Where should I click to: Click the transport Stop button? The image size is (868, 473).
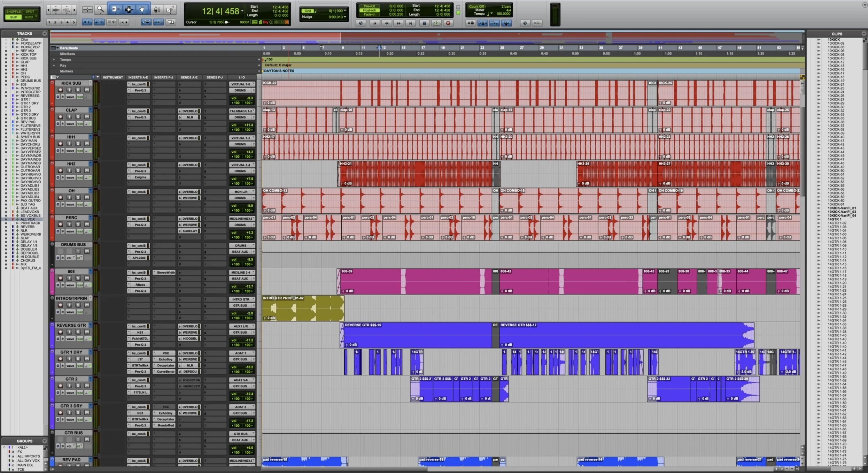coord(424,23)
